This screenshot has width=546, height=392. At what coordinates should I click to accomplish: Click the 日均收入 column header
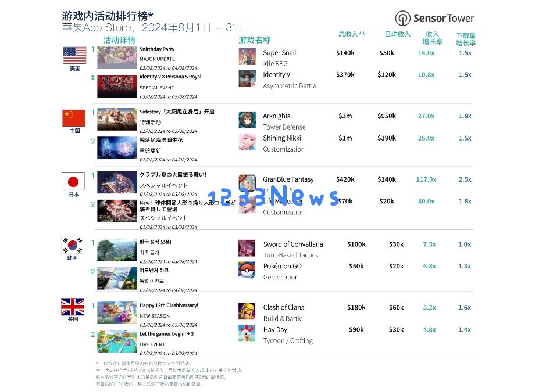point(398,34)
